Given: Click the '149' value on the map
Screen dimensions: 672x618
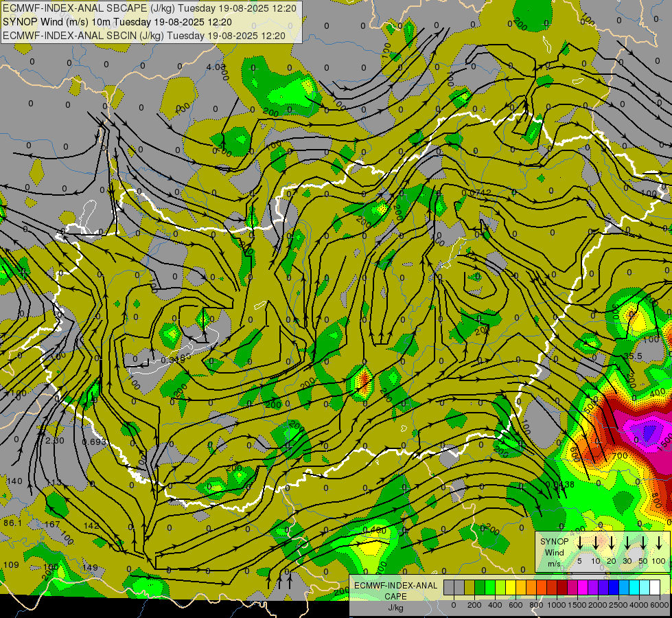Looking at the screenshot, I should pyautogui.click(x=90, y=567).
